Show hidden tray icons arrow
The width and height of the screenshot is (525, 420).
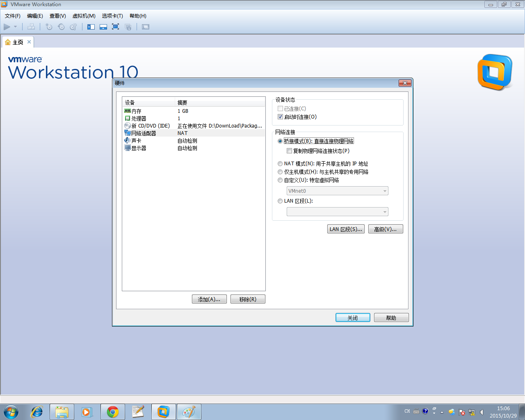tap(442, 412)
